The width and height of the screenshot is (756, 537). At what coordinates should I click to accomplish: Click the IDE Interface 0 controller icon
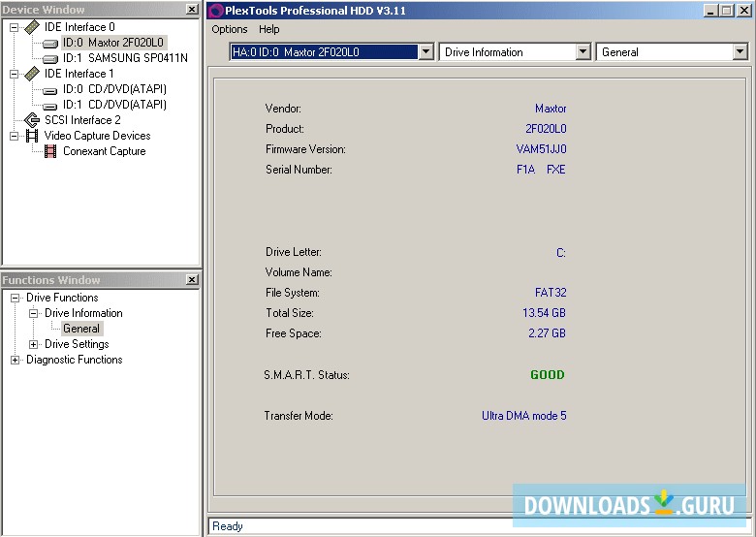(x=32, y=27)
